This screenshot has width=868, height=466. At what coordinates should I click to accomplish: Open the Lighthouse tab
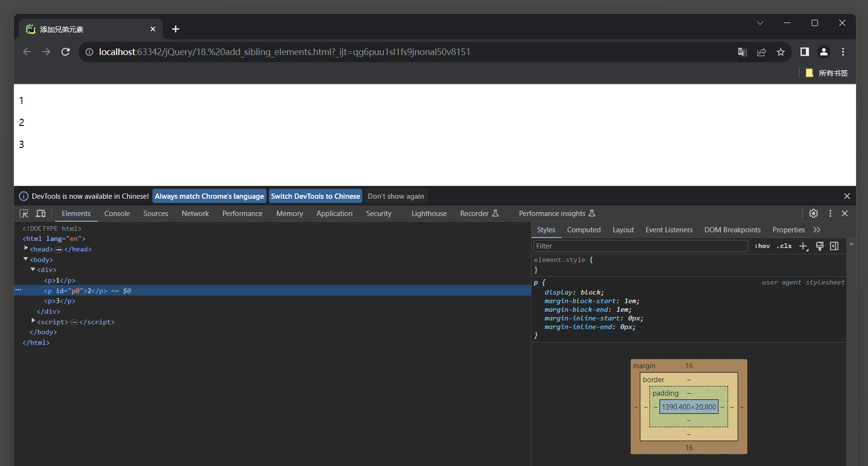429,214
